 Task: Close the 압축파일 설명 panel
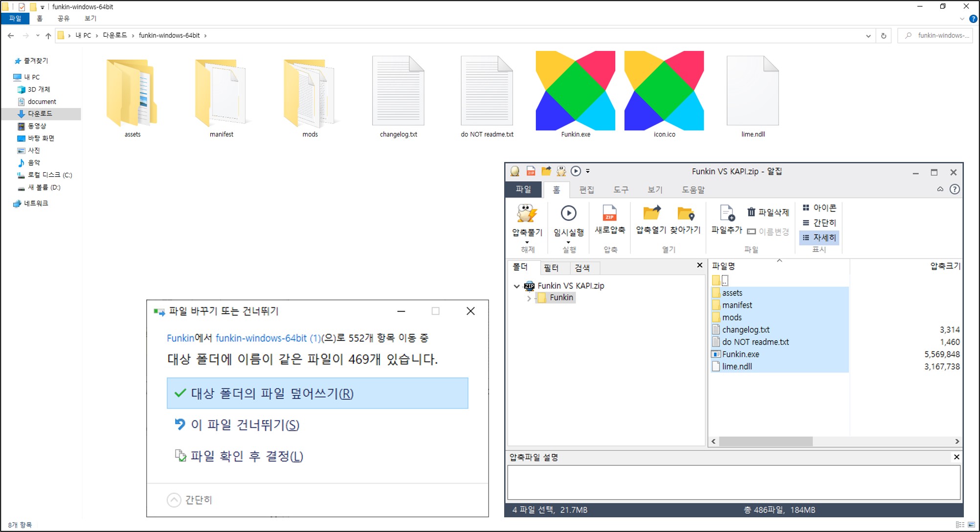pos(956,457)
